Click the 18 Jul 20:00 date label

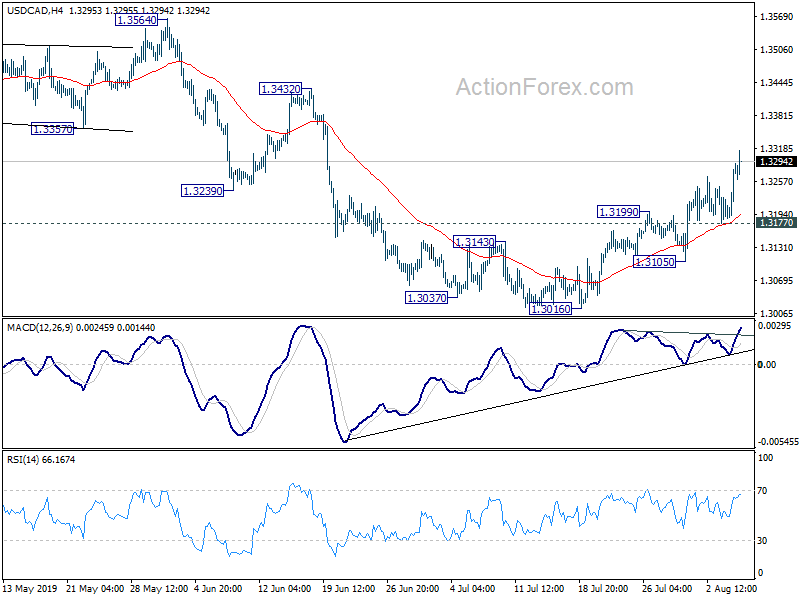[x=603, y=588]
